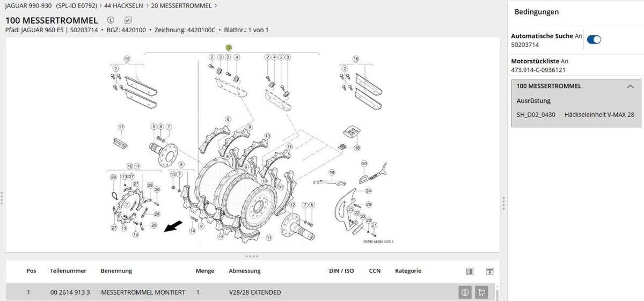Viewport: 644px width, 301px height.
Task: Collapse the 100 MESSERTROMMEL conditions panel
Action: click(631, 86)
